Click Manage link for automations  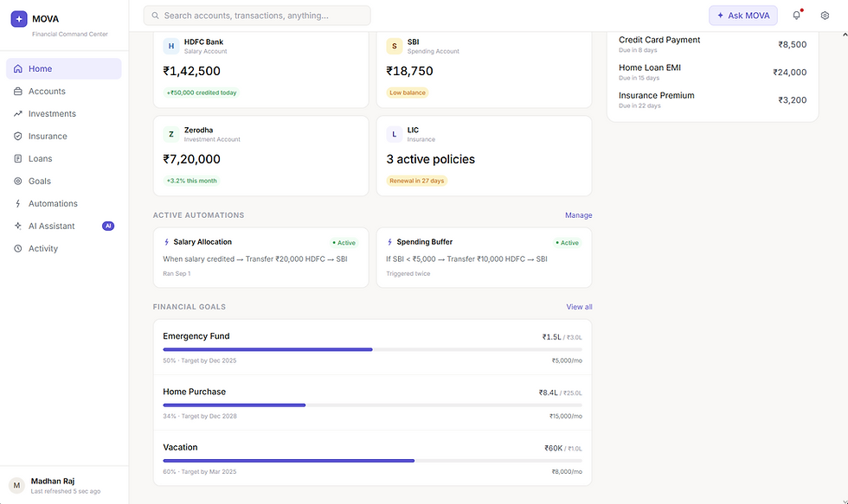pos(579,215)
